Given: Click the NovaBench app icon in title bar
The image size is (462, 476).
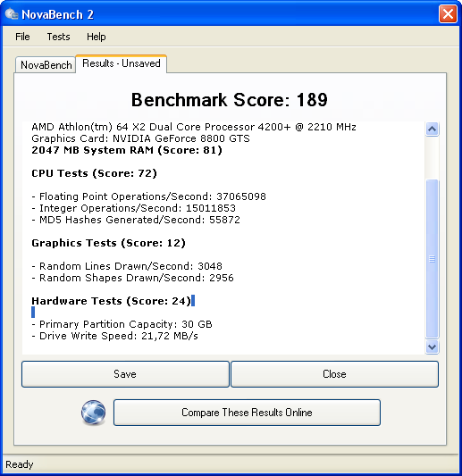Looking at the screenshot, I should pyautogui.click(x=12, y=14).
